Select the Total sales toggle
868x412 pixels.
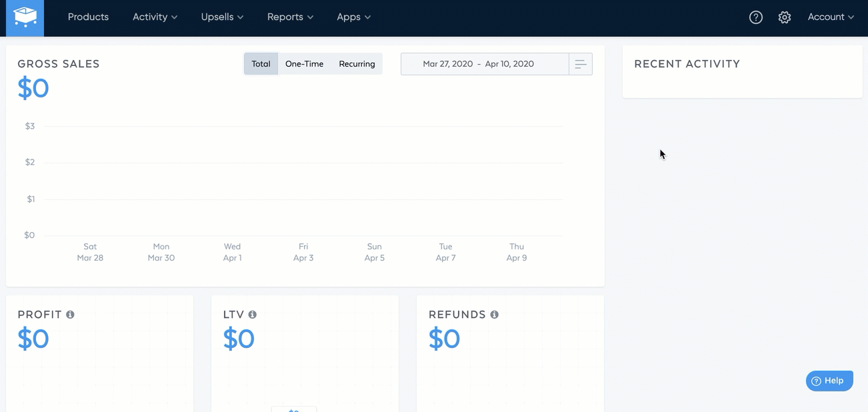(261, 64)
